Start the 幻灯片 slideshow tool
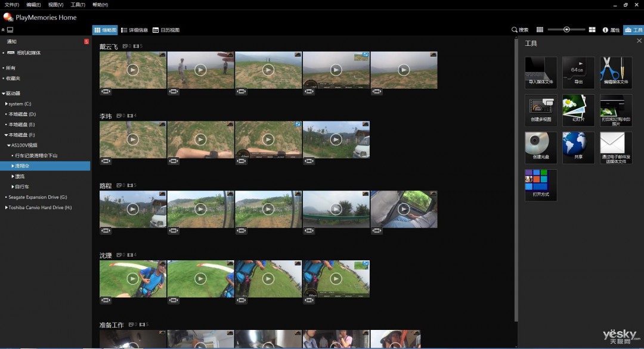The height and width of the screenshot is (349, 644). [578, 110]
